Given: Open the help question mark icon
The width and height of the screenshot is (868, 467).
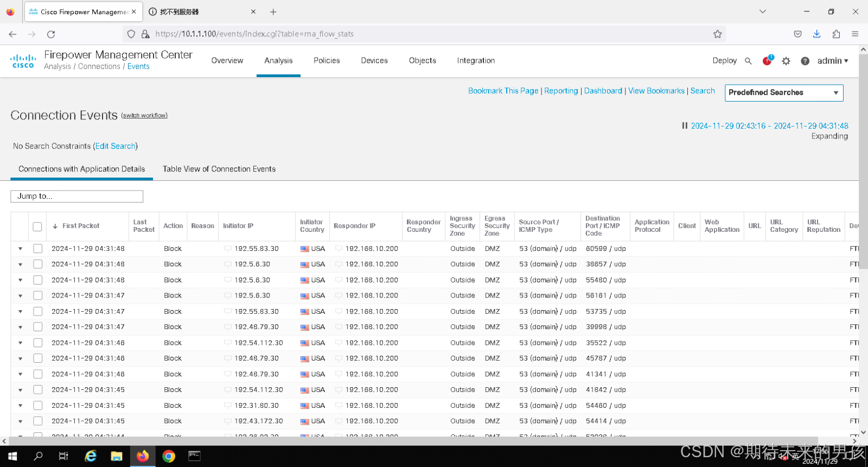Looking at the screenshot, I should point(805,61).
